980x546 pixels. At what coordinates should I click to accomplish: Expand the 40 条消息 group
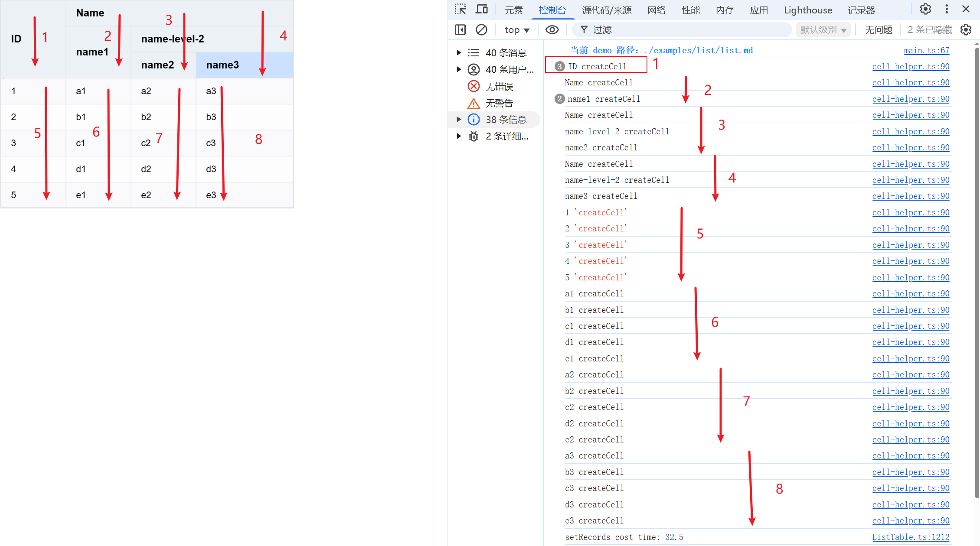[459, 53]
